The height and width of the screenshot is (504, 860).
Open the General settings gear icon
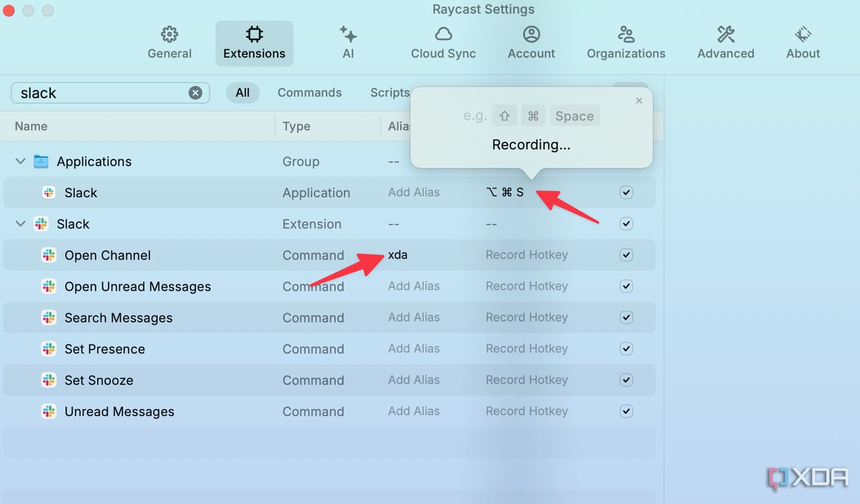(x=170, y=34)
